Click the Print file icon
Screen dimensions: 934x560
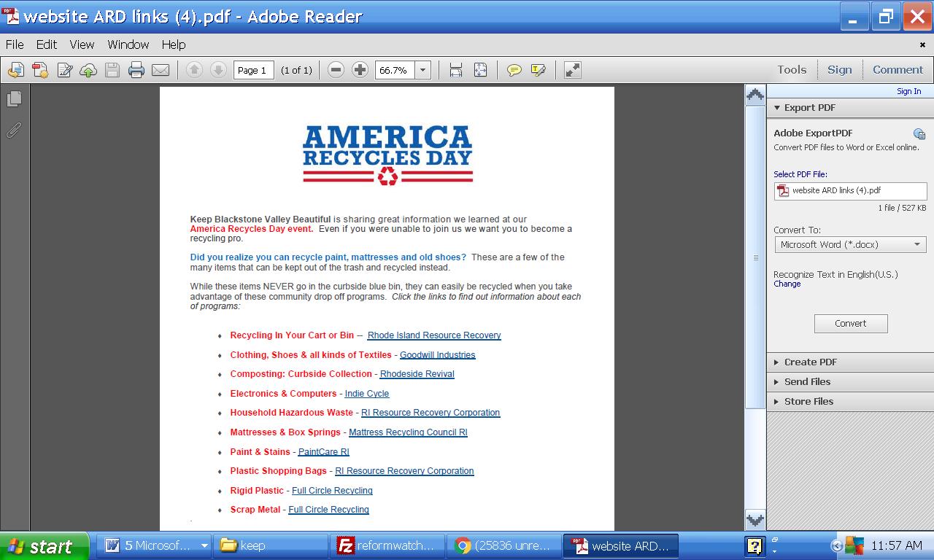pos(136,70)
